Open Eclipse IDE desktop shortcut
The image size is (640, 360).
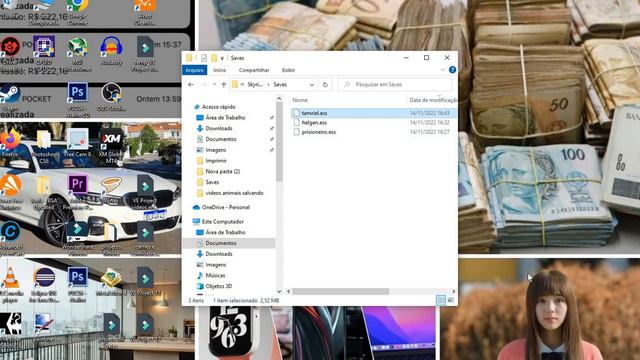[44, 284]
